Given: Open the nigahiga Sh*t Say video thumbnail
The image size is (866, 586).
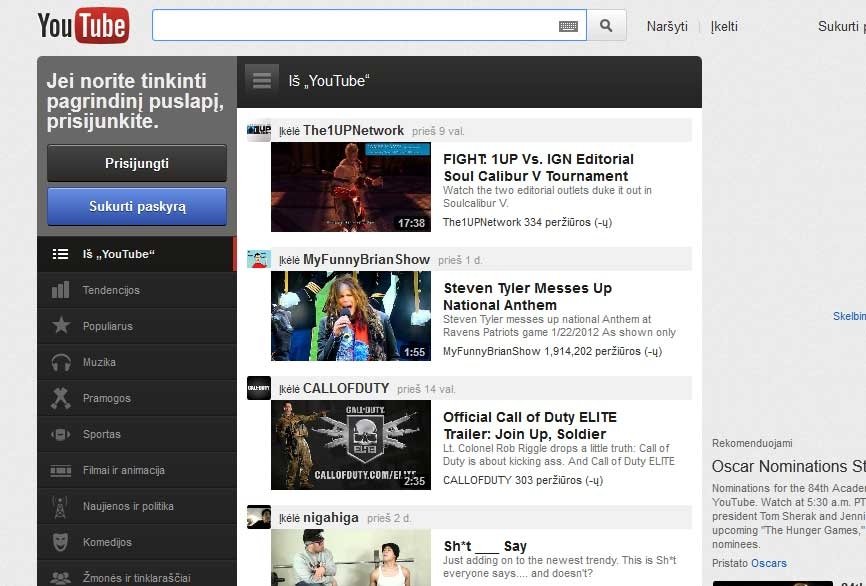Looking at the screenshot, I should [351, 558].
